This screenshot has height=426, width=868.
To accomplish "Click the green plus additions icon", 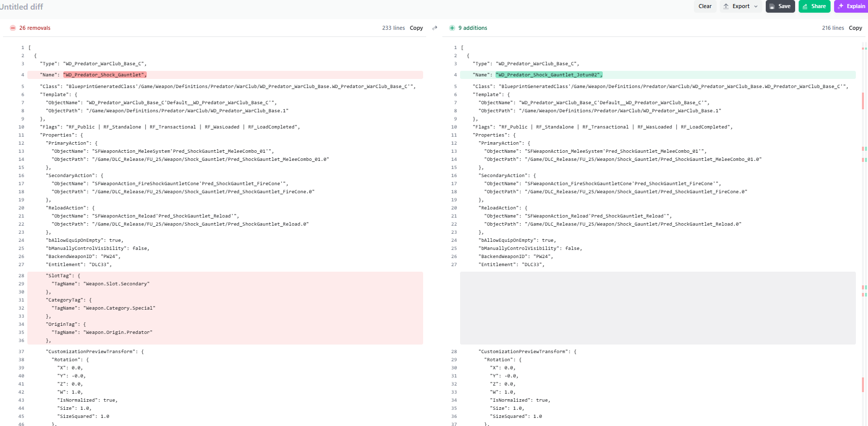I will pos(452,28).
